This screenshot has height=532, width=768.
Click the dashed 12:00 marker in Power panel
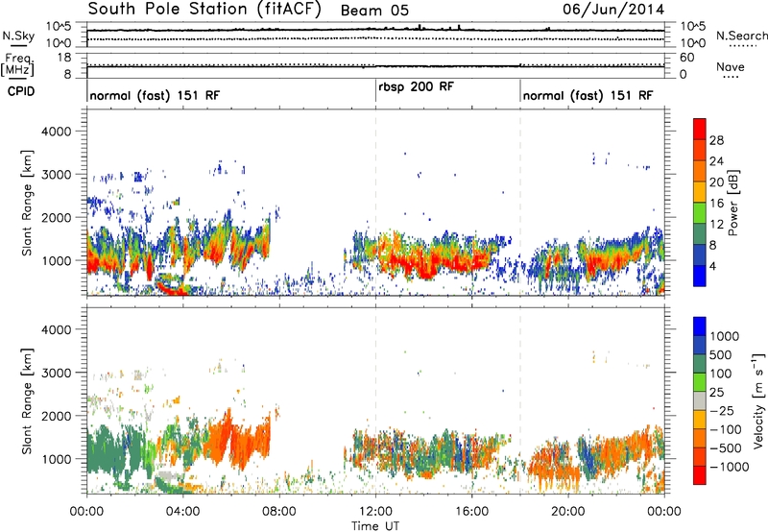[375, 203]
